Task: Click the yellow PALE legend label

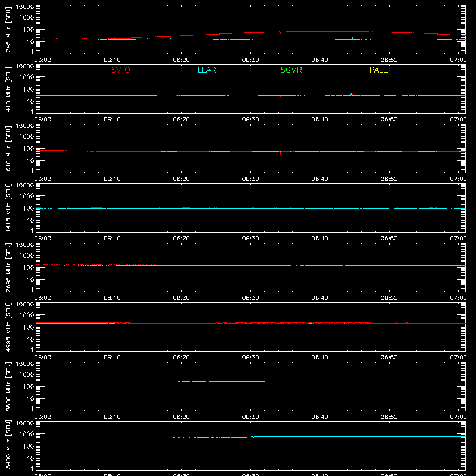Action: tap(378, 70)
